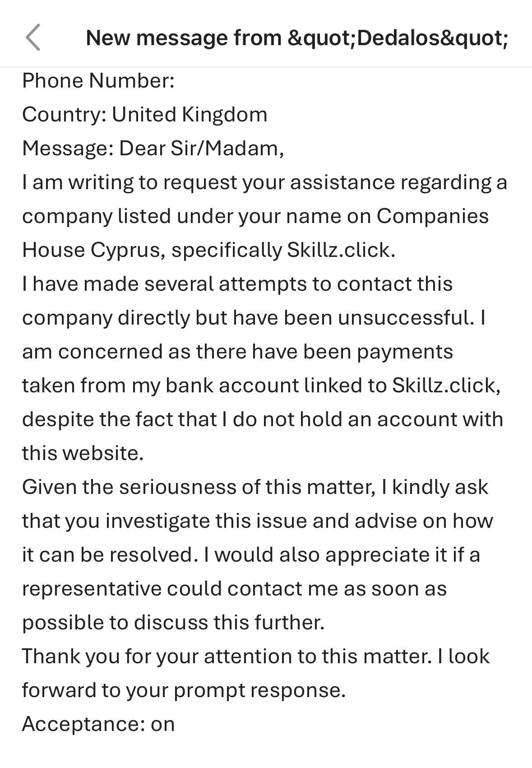Tap the 'New message from Dedalos' title
Screen dimensions: 532x768
(297, 37)
